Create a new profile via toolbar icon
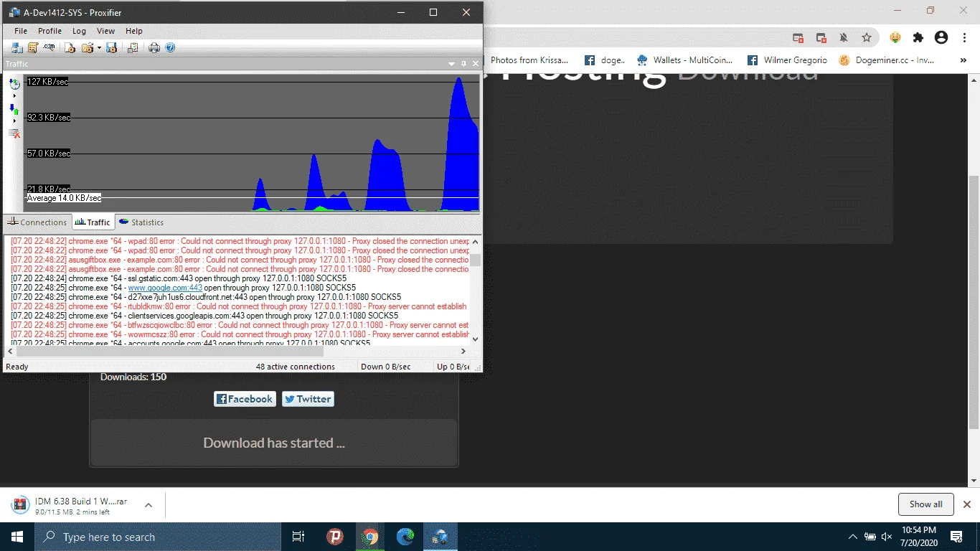 point(70,48)
